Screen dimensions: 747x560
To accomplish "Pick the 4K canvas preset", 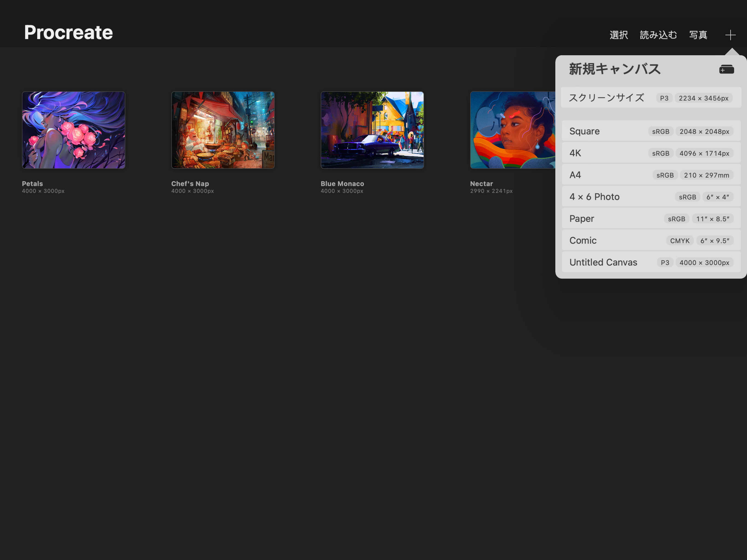I will click(650, 153).
